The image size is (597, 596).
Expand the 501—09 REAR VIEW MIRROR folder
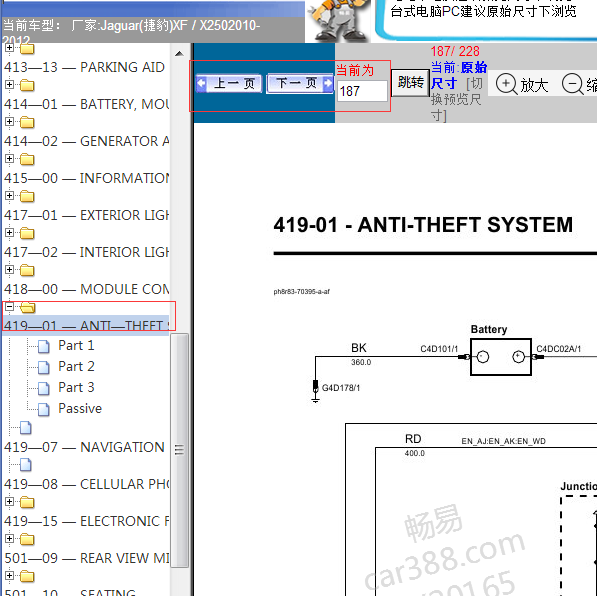[9, 538]
